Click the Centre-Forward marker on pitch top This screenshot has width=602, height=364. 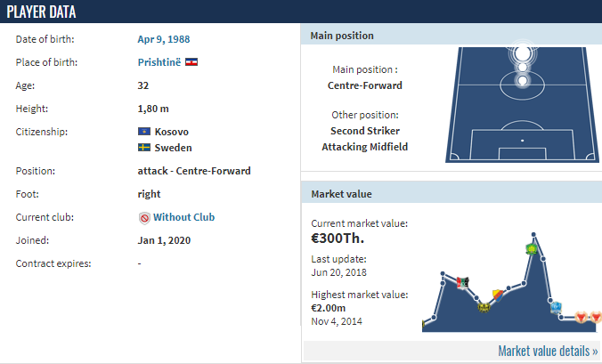[x=522, y=53]
